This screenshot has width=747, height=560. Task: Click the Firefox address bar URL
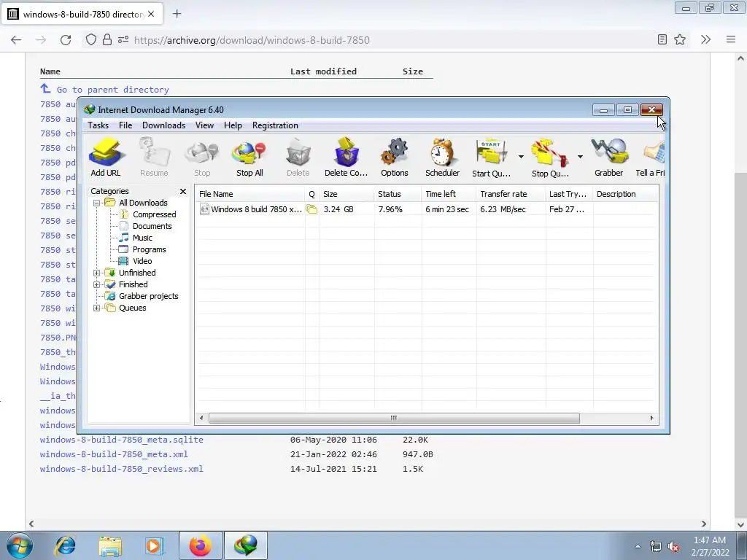pos(252,40)
